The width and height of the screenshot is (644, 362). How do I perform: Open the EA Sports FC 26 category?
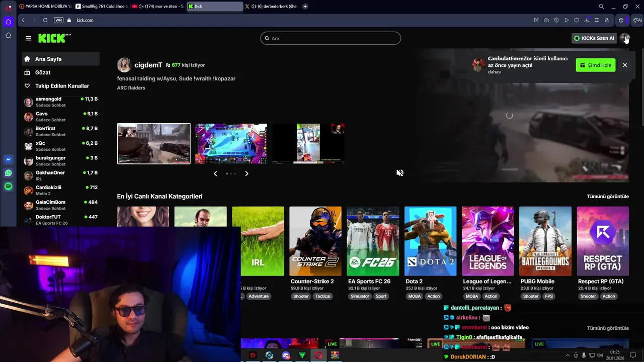click(x=373, y=241)
